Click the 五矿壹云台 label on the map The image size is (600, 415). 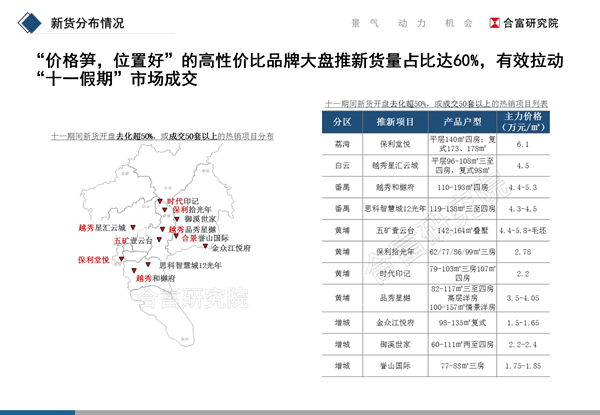133,241
